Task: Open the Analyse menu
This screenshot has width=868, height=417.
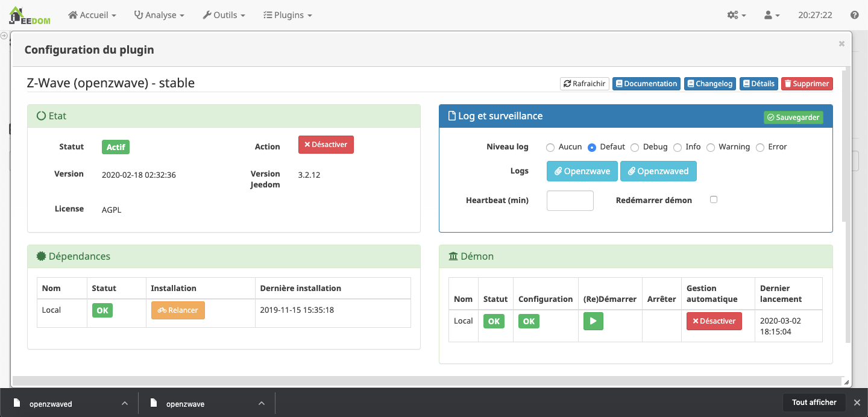Action: (x=159, y=15)
